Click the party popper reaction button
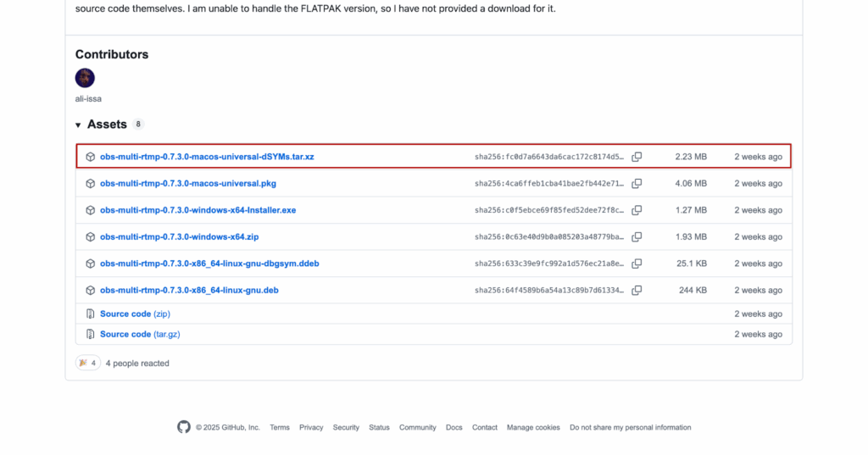 click(88, 363)
